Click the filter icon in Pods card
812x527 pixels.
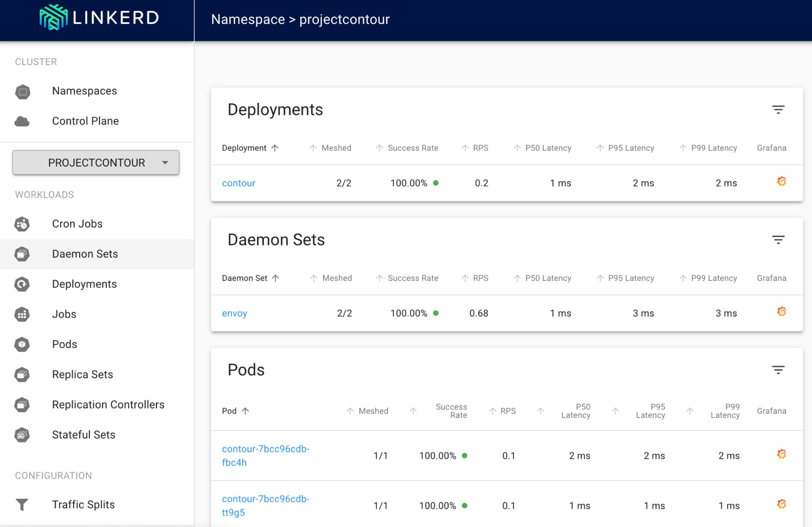pos(778,370)
